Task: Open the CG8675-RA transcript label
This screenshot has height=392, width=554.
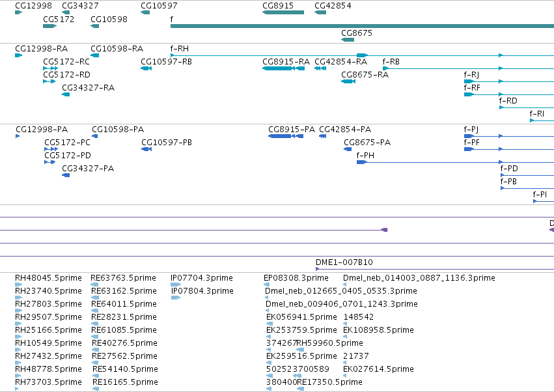Action: tap(365, 75)
